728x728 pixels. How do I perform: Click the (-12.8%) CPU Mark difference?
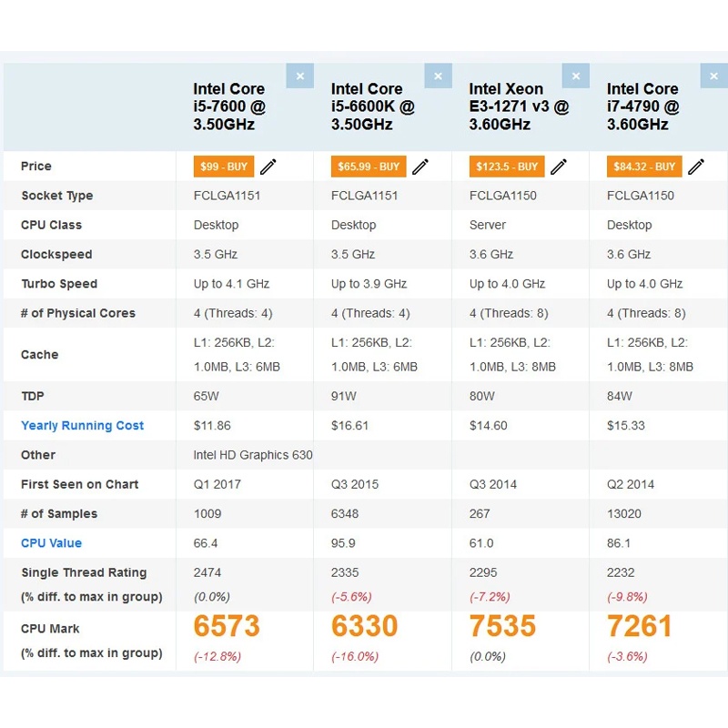tap(217, 657)
